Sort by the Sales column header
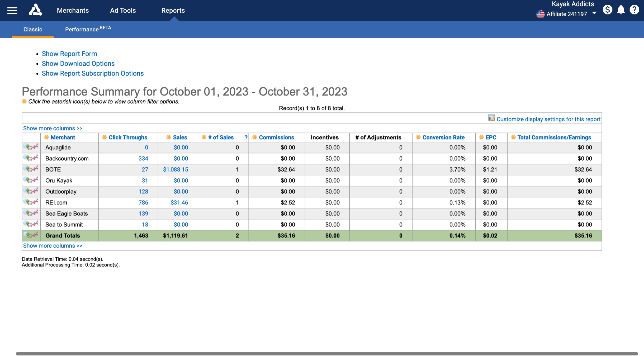 tap(180, 137)
